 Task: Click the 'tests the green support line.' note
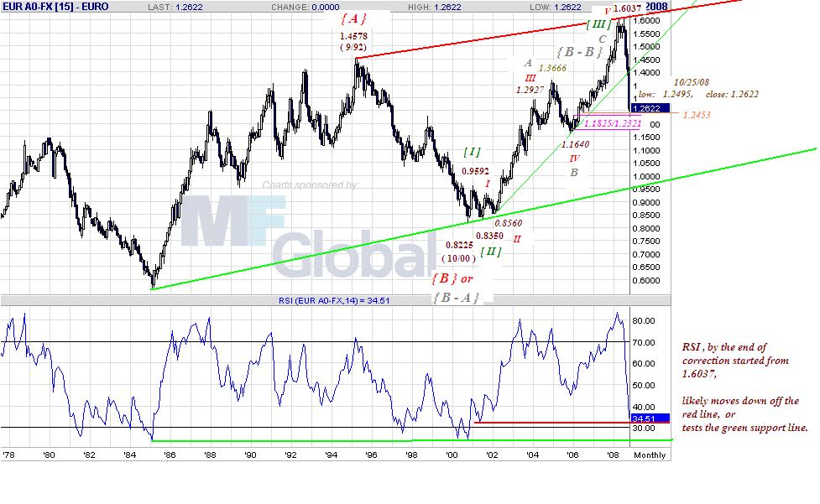tap(744, 429)
